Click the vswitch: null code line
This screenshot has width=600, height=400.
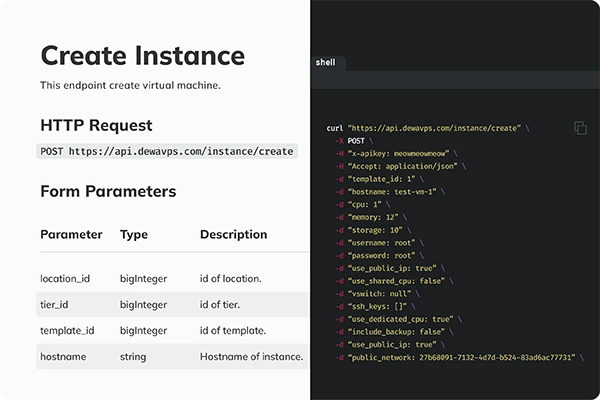click(378, 294)
